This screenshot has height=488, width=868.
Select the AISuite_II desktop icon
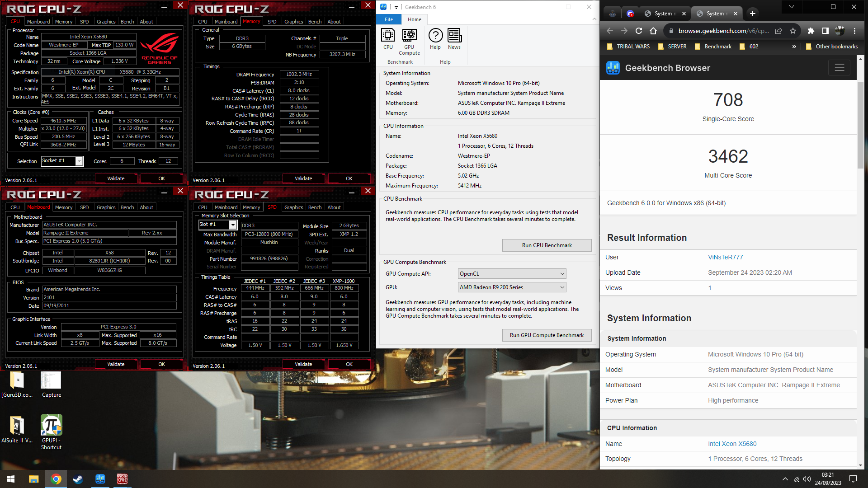(x=17, y=429)
